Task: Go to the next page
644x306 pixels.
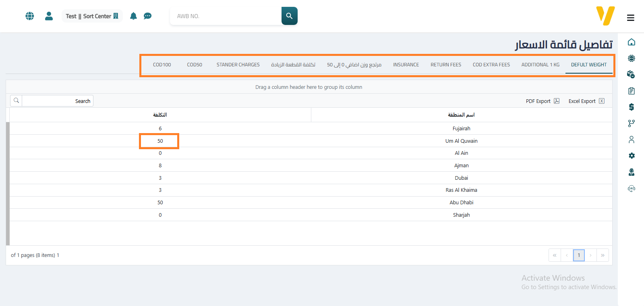Action: pyautogui.click(x=591, y=255)
